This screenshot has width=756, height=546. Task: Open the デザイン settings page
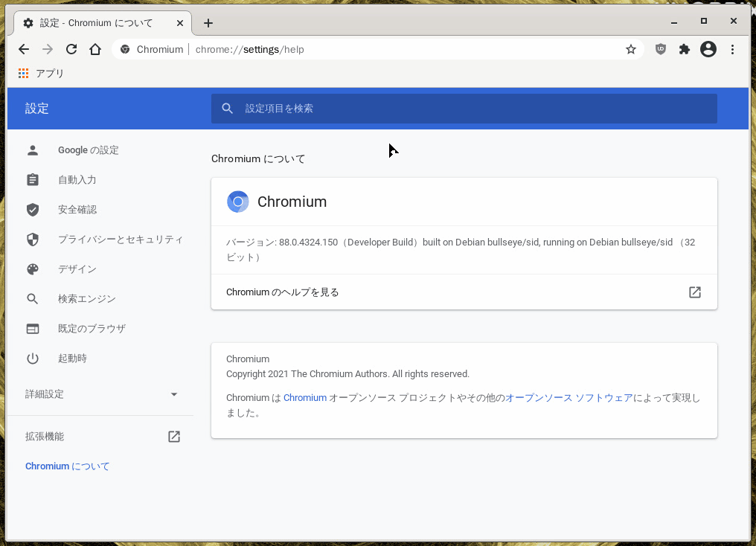click(x=76, y=269)
